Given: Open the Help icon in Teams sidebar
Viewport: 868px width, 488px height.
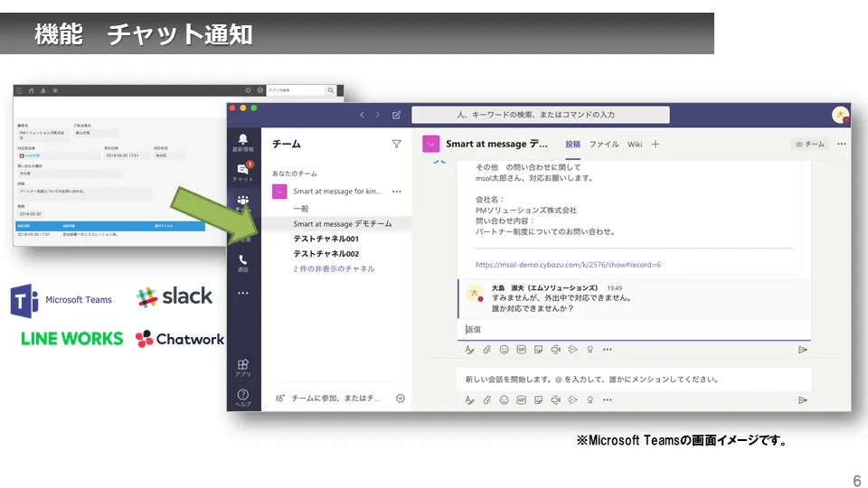Looking at the screenshot, I should (x=242, y=398).
